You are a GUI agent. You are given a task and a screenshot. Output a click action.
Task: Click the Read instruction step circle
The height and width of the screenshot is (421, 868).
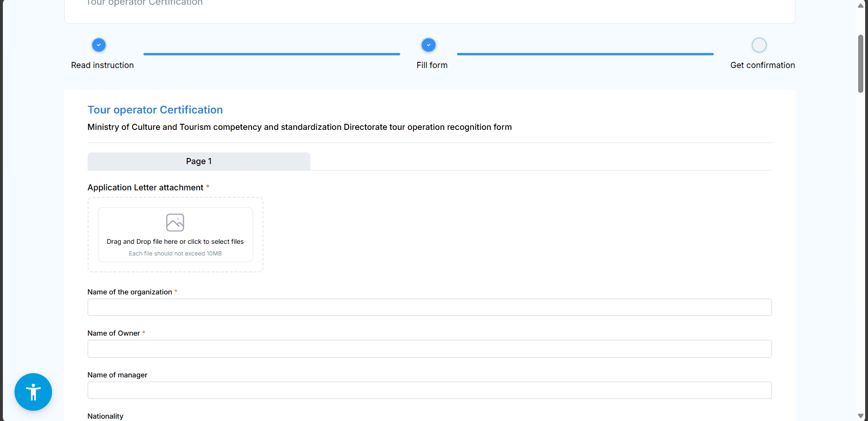99,45
